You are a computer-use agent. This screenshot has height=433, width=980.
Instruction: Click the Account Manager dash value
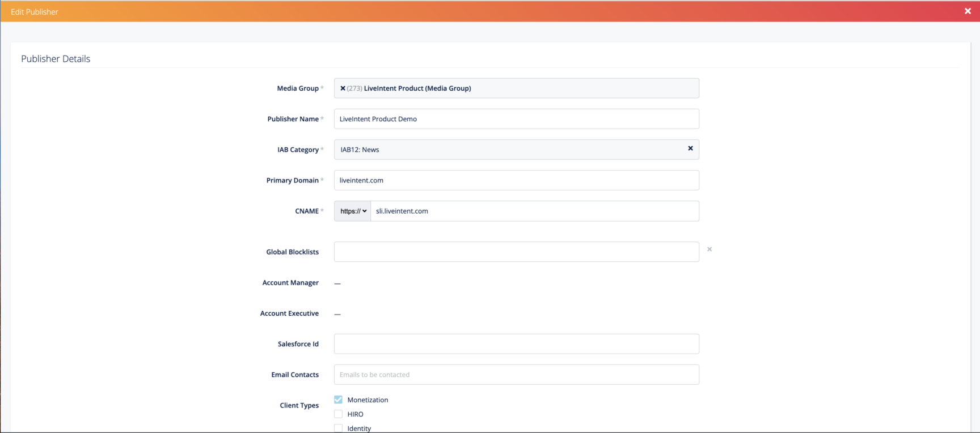pos(337,283)
